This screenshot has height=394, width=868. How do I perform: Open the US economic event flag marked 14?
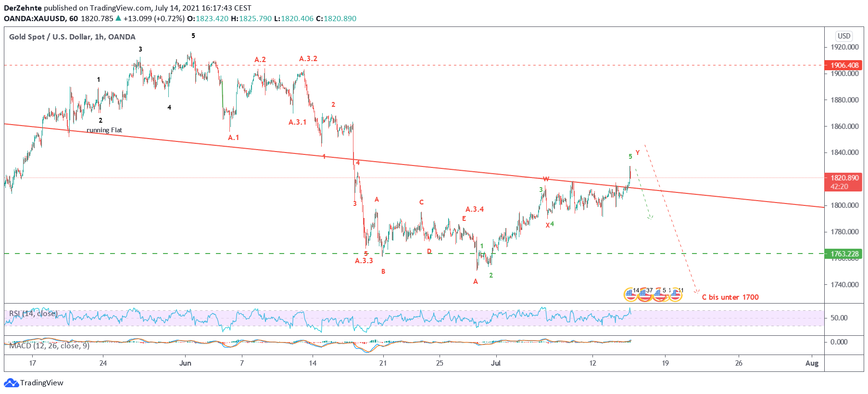(630, 294)
